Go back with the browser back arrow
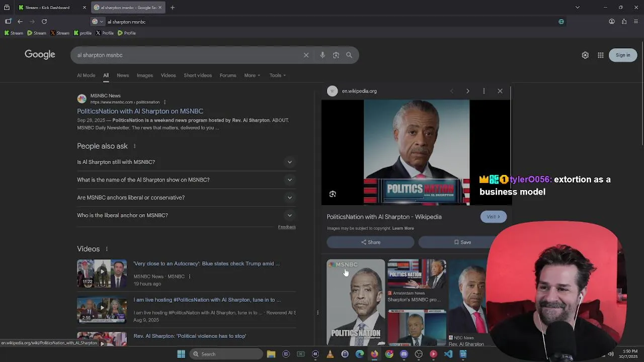 point(20,22)
